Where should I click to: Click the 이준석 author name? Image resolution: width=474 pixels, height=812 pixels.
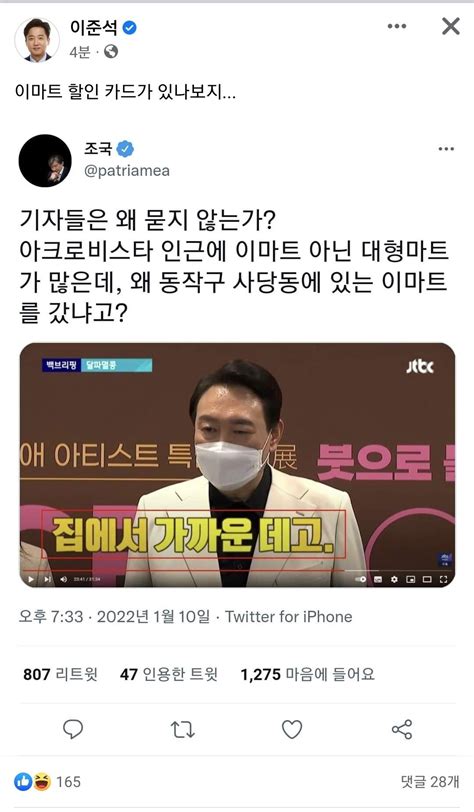tap(94, 28)
